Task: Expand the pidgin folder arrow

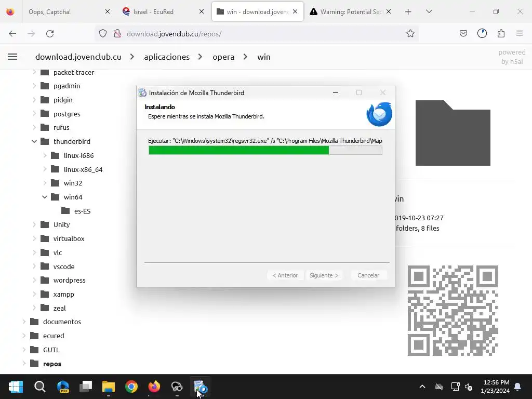Action: (x=34, y=100)
